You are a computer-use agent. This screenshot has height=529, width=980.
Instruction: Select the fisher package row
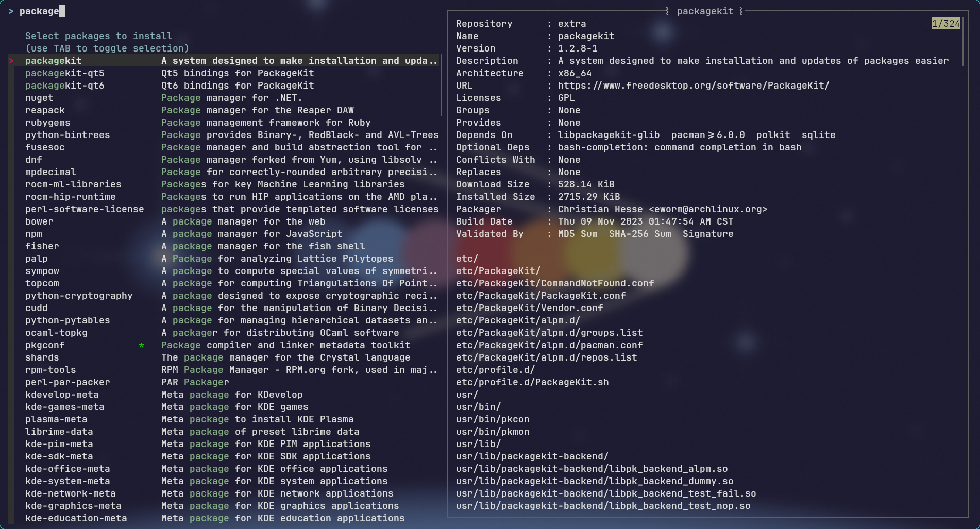coord(224,246)
